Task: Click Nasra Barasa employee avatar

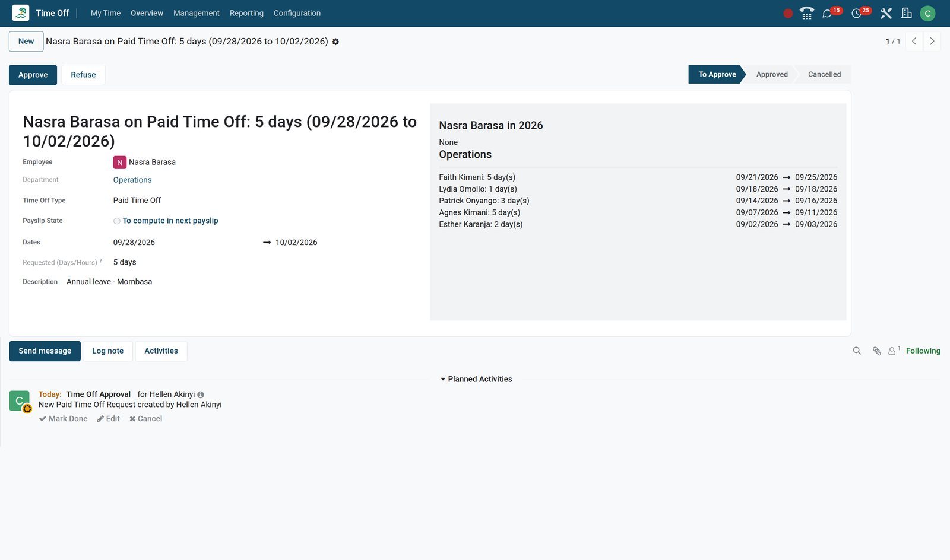Action: 120,162
